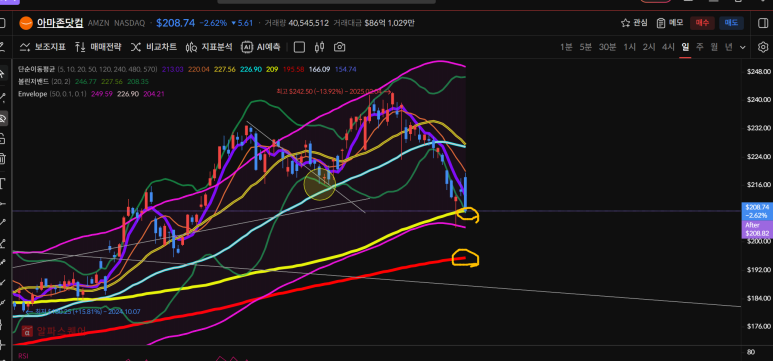
Task: Select the text T tool in left toolbar
Action: tap(2, 184)
